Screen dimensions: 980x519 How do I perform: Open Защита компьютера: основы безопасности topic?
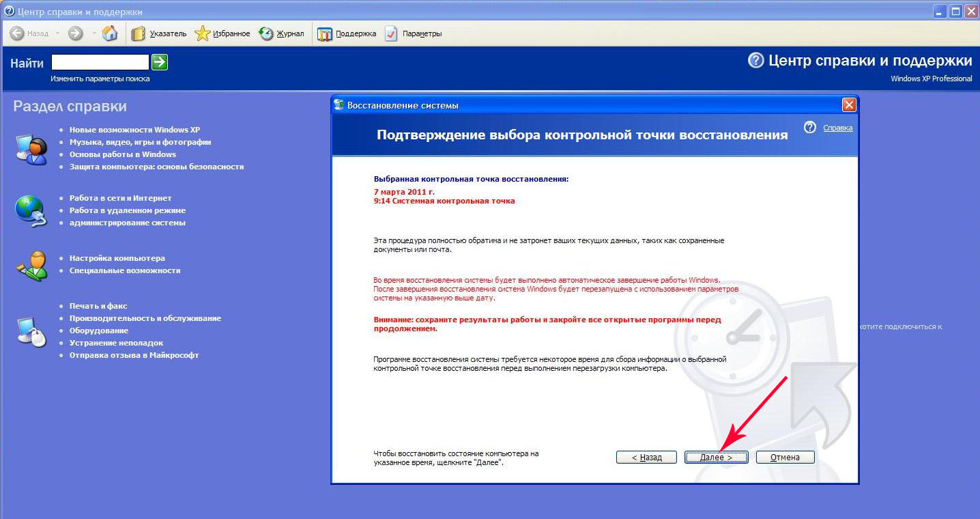pyautogui.click(x=156, y=167)
